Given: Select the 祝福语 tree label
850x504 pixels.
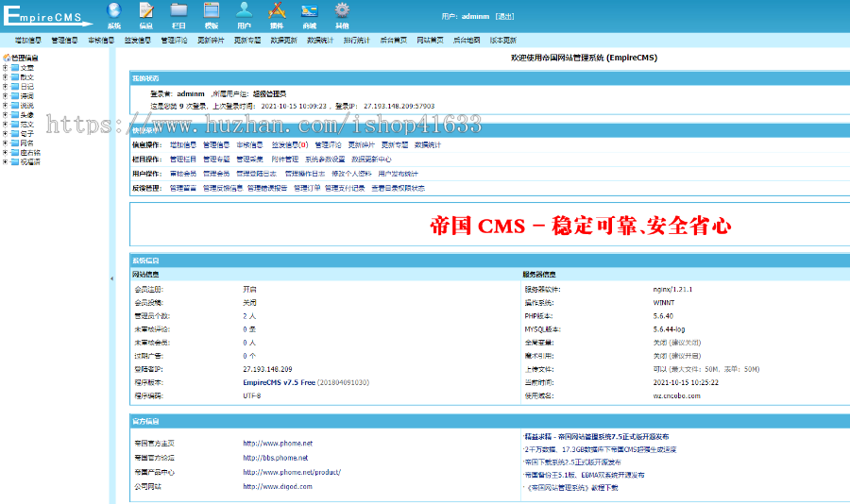Looking at the screenshot, I should click(x=30, y=162).
